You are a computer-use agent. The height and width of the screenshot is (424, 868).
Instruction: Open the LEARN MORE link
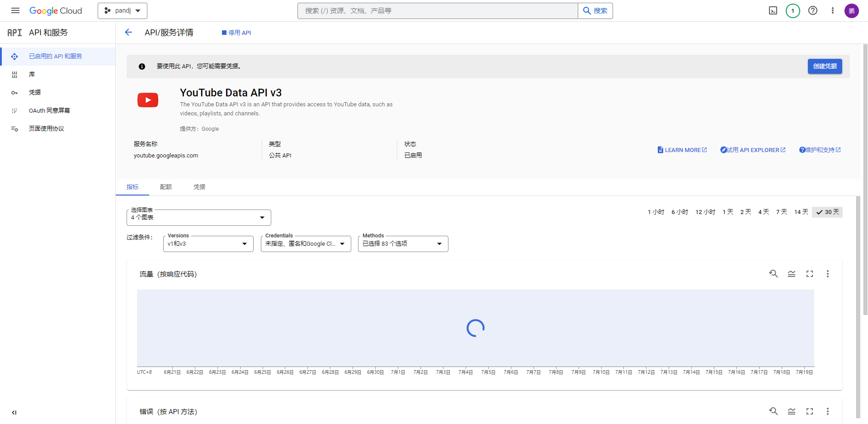click(x=682, y=150)
